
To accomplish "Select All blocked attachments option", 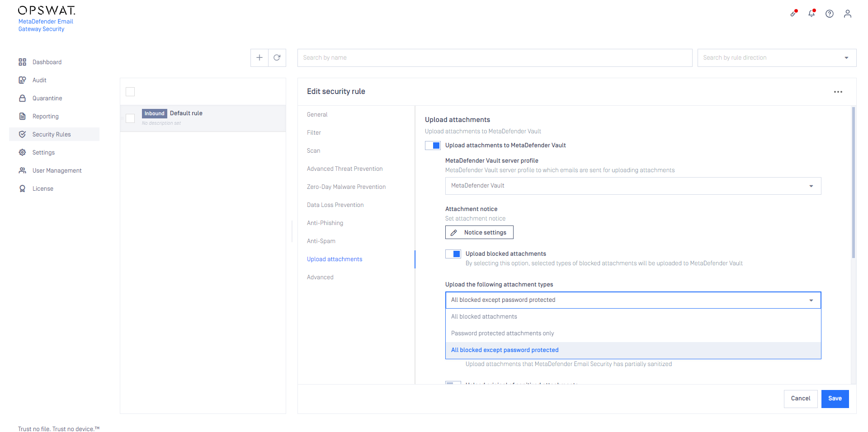I will click(x=633, y=317).
